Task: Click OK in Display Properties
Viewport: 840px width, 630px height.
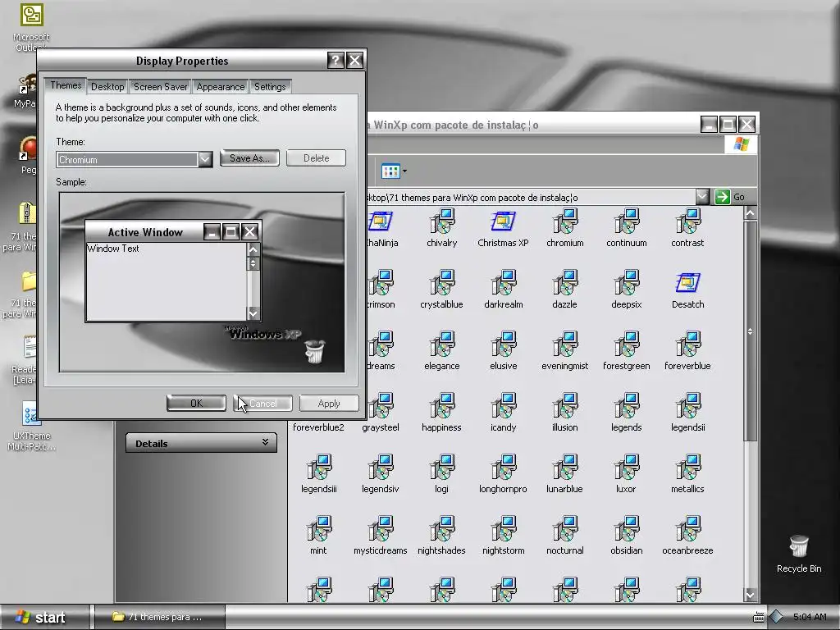Action: click(197, 403)
